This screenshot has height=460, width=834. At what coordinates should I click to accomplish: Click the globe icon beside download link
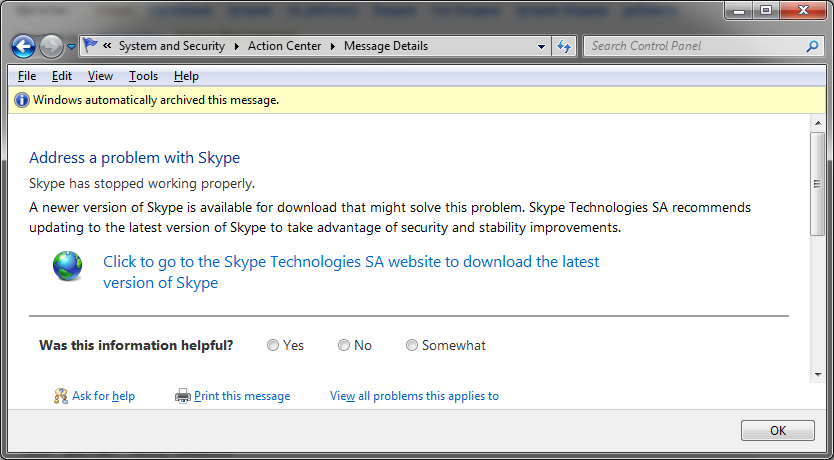click(x=68, y=266)
